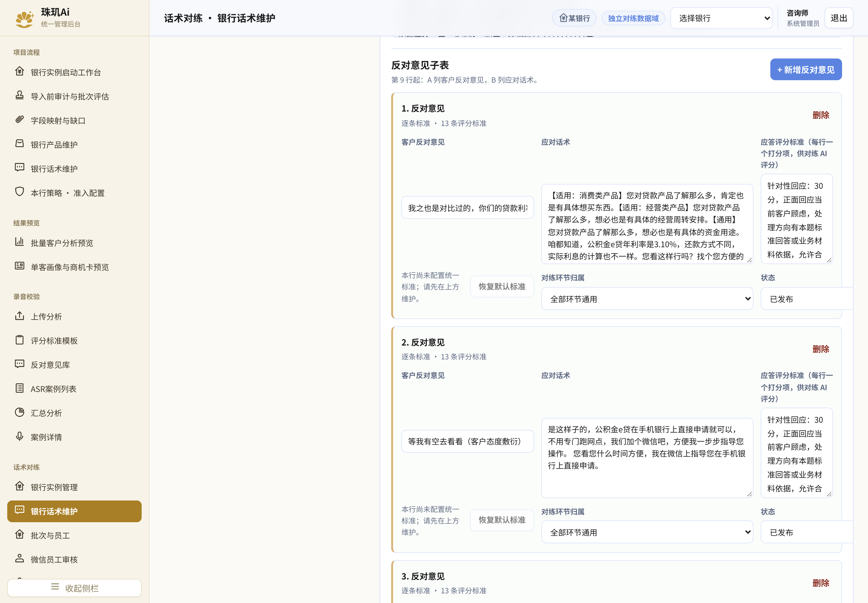The width and height of the screenshot is (868, 603).
Task: Click the 汇总分析 pie chart icon
Action: coord(20,412)
